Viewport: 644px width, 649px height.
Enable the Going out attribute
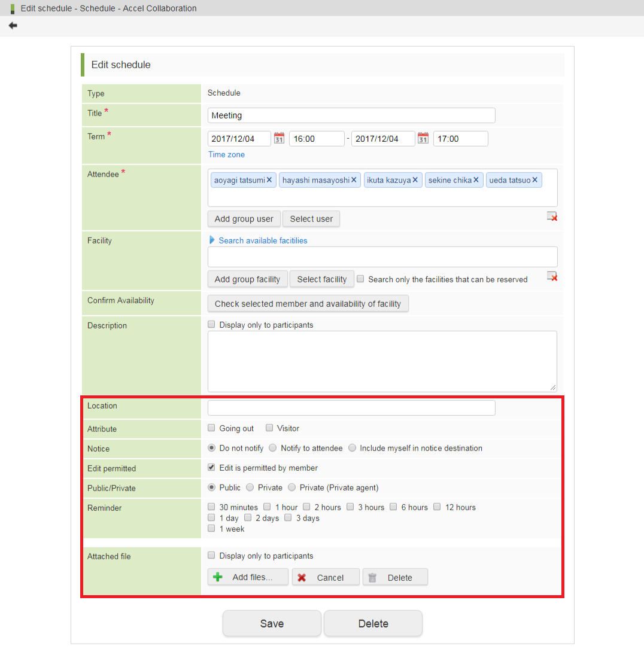[211, 428]
